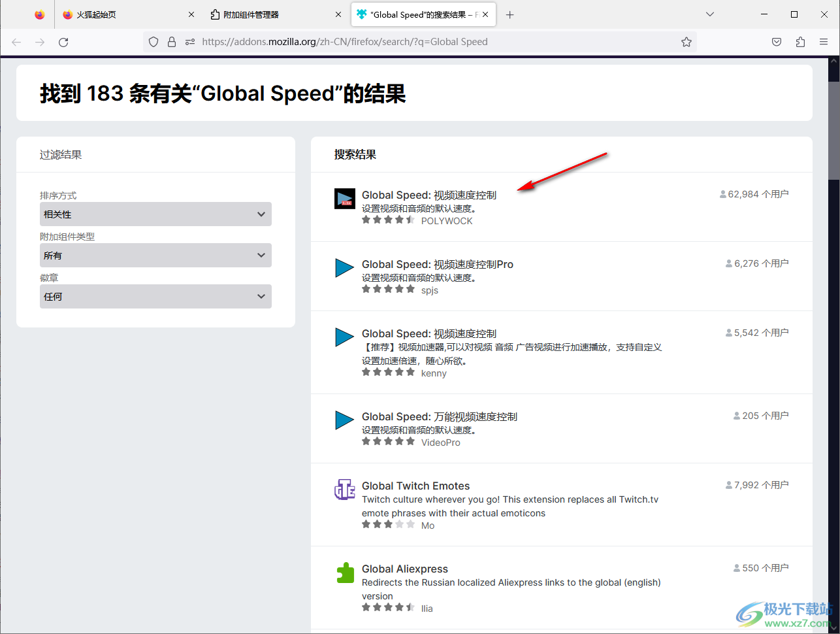Switch to the 附加组件管理器 tab
Screen dimensions: 840x634
275,14
